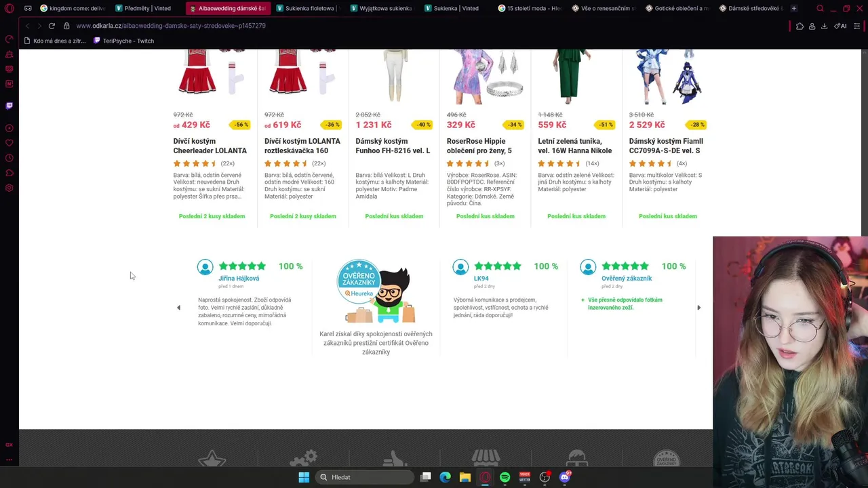Click the '429 Kč' price

(196, 125)
